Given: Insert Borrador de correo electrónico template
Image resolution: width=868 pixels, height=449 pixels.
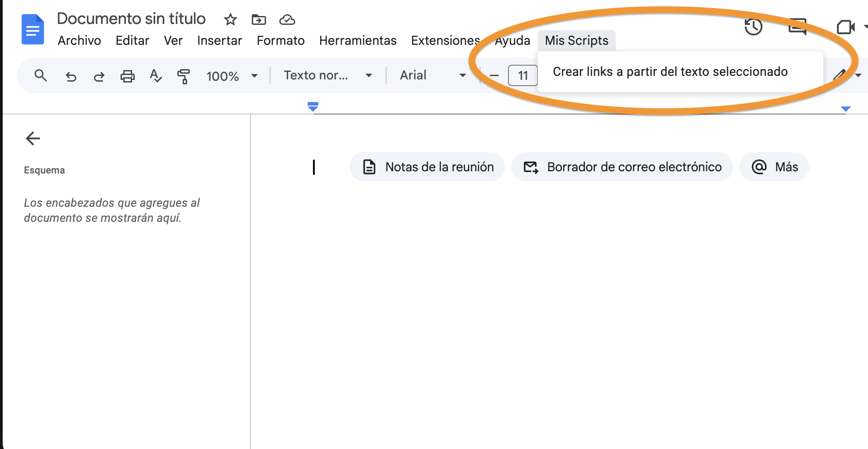Looking at the screenshot, I should pos(622,167).
